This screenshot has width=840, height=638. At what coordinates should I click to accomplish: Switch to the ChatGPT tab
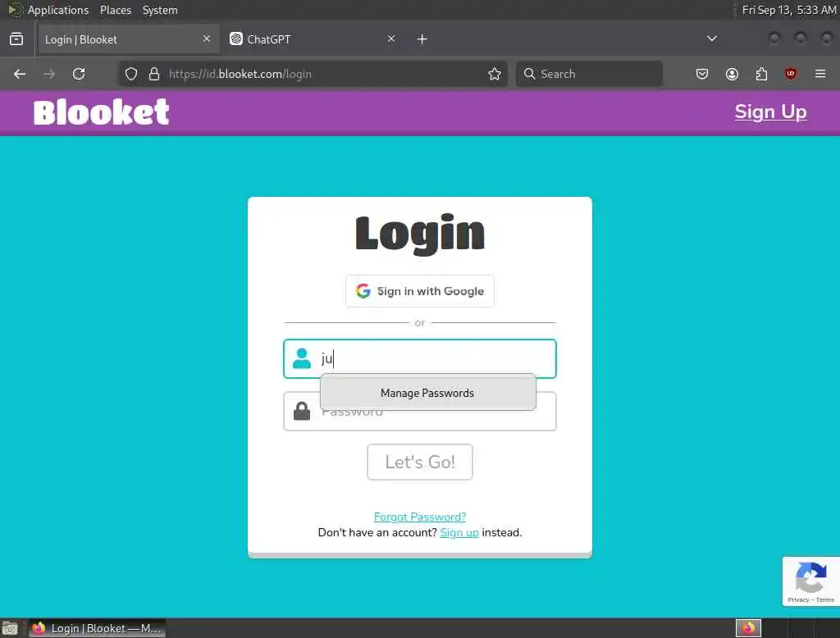[x=313, y=39]
